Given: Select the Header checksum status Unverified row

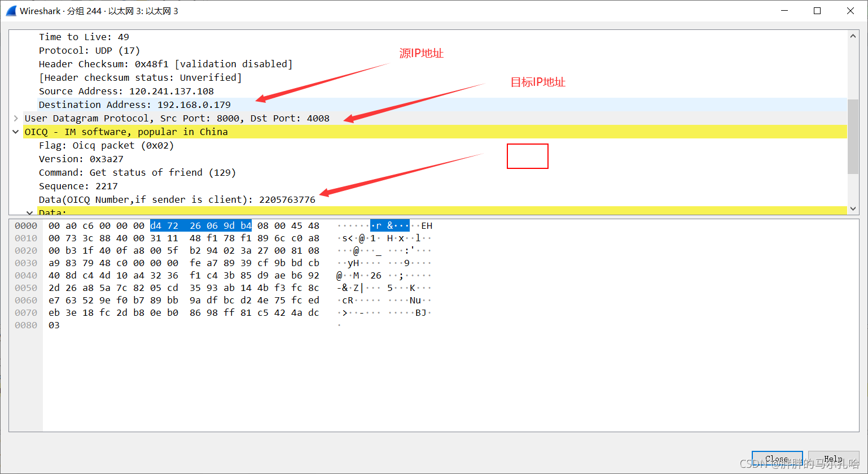Looking at the screenshot, I should (140, 77).
